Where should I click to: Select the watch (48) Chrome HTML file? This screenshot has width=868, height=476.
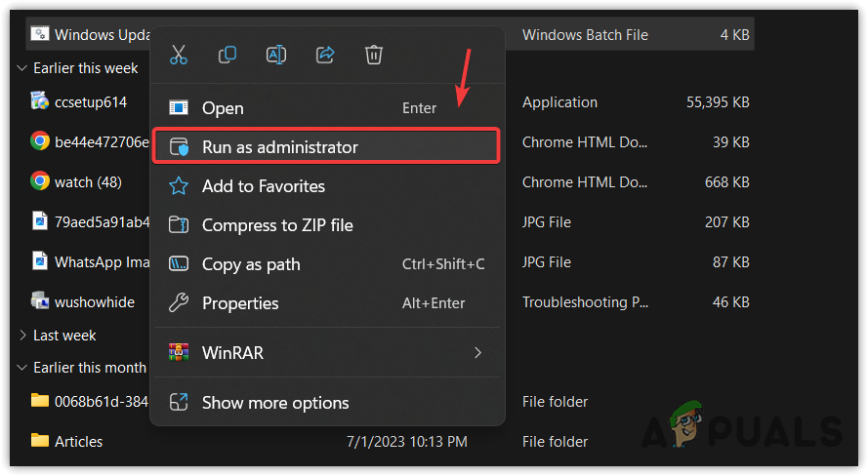(x=87, y=181)
